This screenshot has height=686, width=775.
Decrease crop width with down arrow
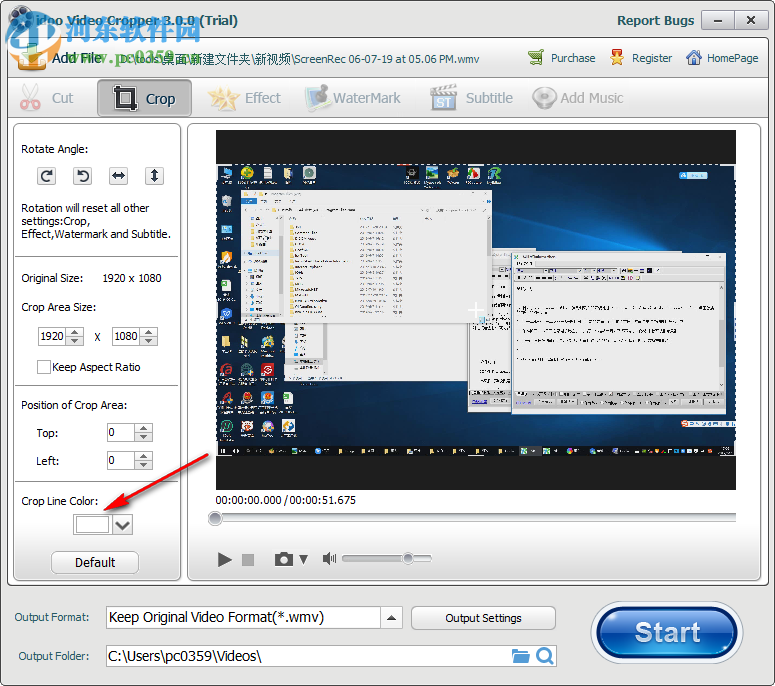coord(75,341)
